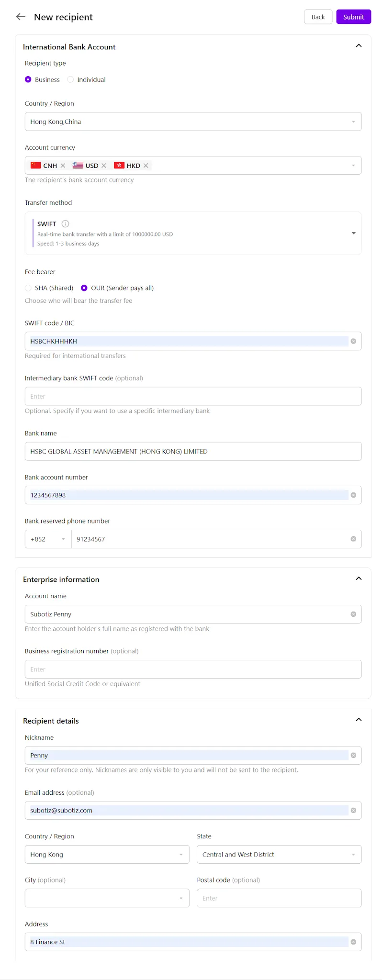
Task: Select the Business recipient type
Action: click(x=43, y=79)
